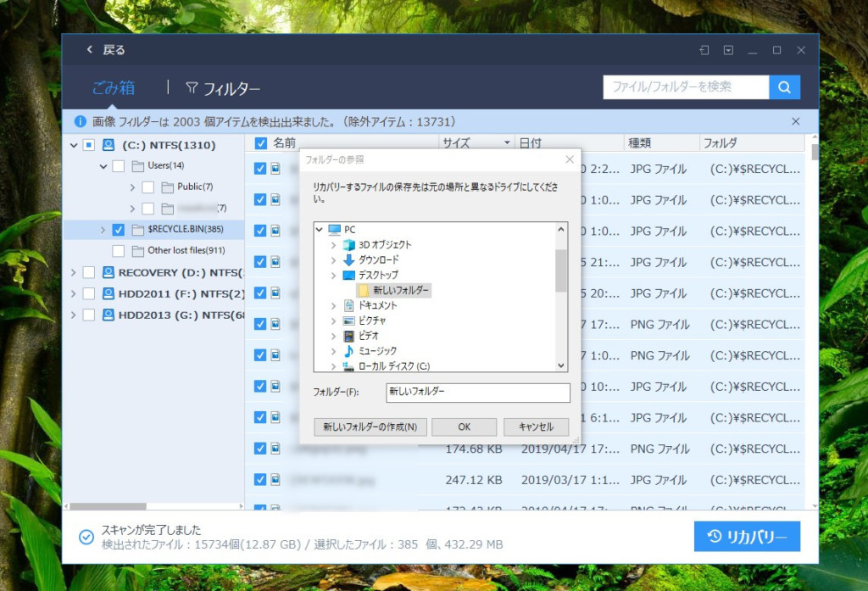Click image icon of 174.68 KB row

click(275, 449)
